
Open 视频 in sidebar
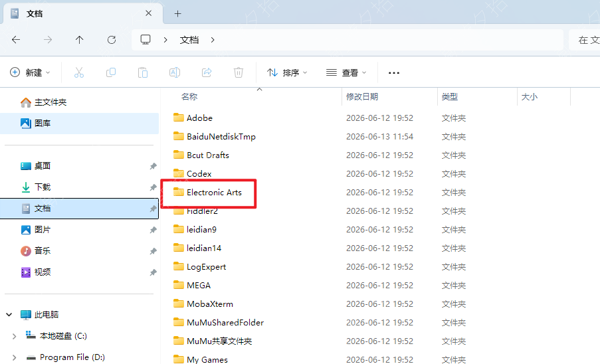click(43, 272)
